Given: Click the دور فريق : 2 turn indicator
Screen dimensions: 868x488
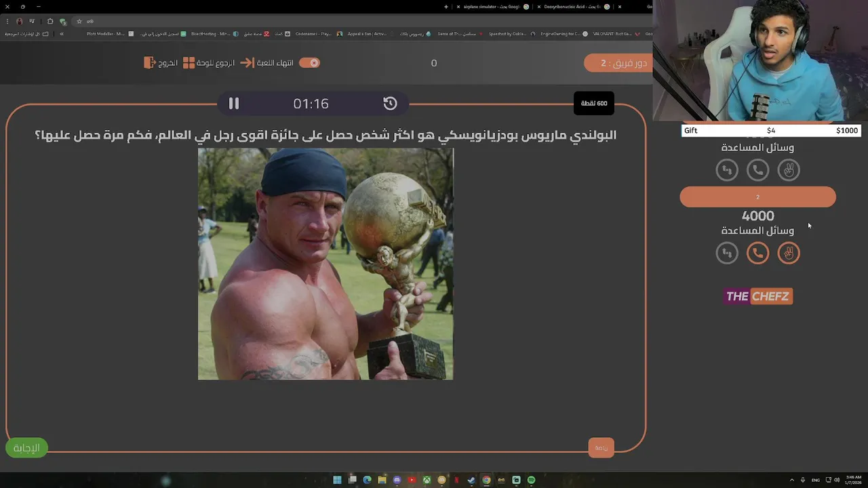Looking at the screenshot, I should coord(618,63).
